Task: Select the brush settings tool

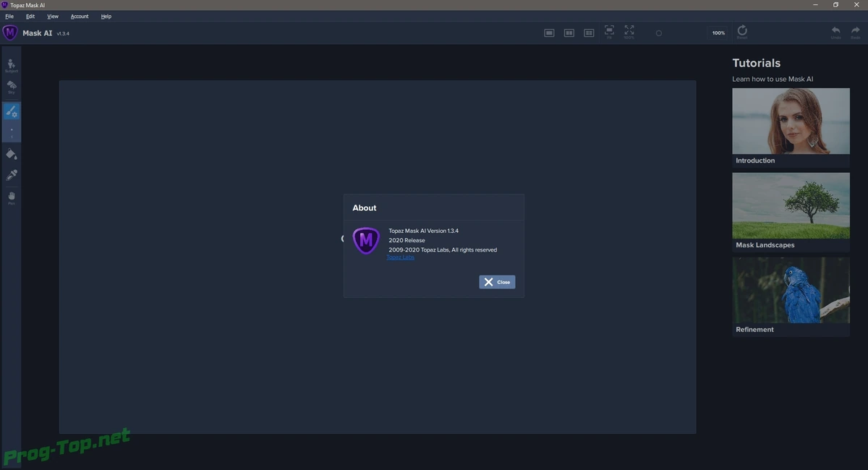Action: (12, 111)
